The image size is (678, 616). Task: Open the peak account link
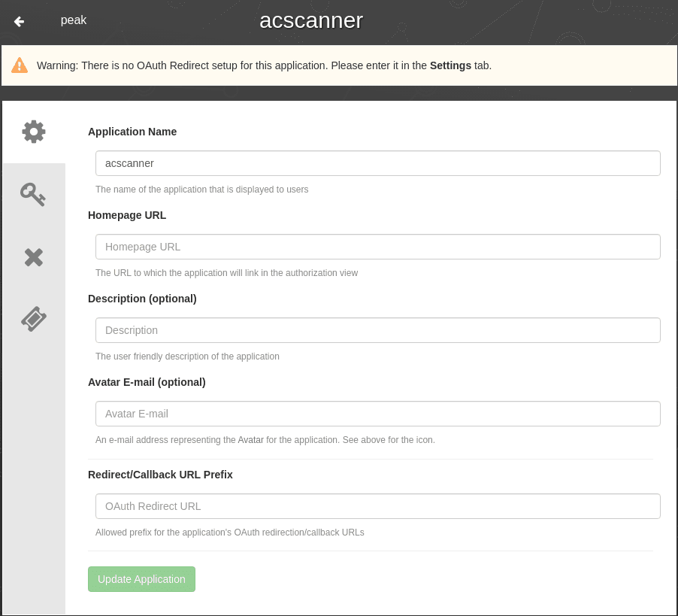[x=74, y=20]
